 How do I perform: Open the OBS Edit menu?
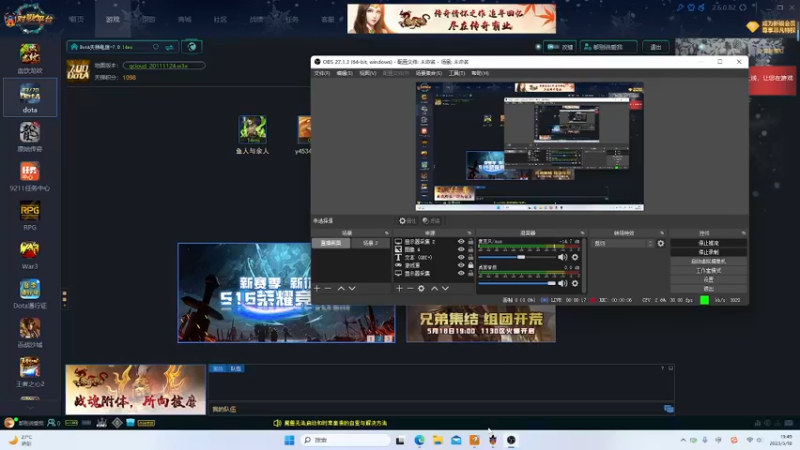[x=344, y=73]
